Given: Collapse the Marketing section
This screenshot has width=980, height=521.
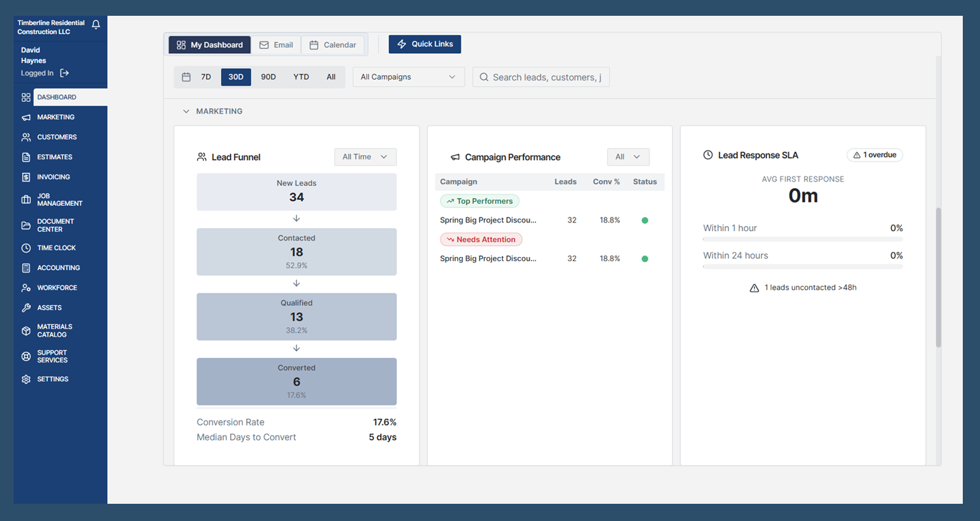Looking at the screenshot, I should coord(186,111).
